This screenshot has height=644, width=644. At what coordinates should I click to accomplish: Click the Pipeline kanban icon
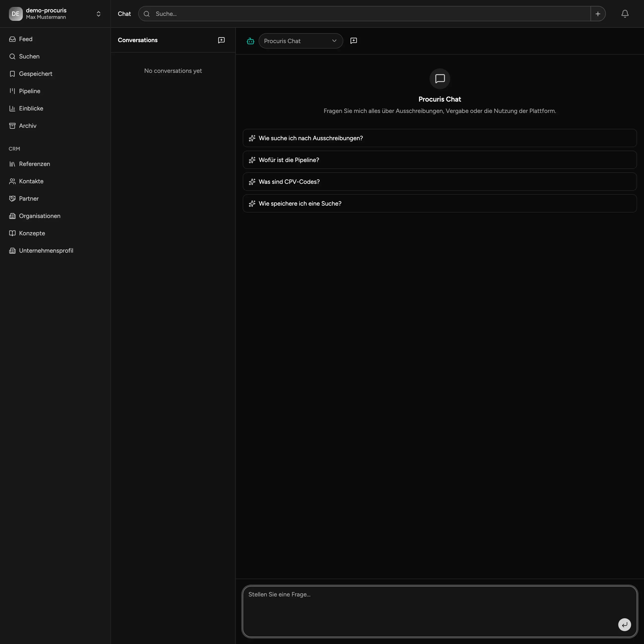click(12, 91)
